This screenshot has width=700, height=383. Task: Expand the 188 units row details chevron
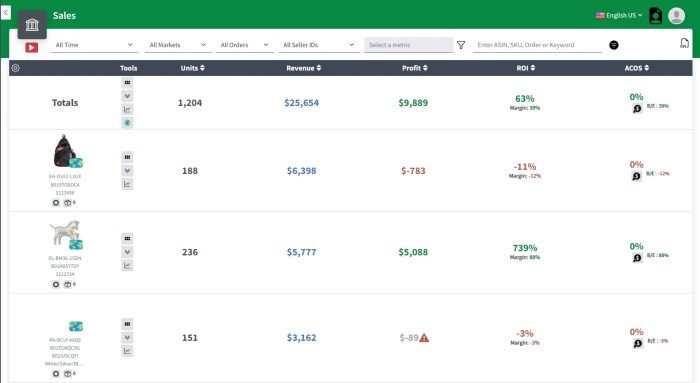127,171
